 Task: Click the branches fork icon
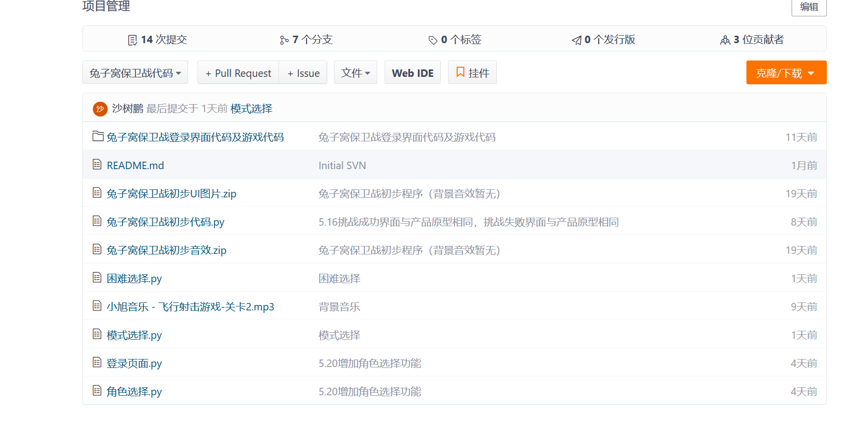[284, 40]
